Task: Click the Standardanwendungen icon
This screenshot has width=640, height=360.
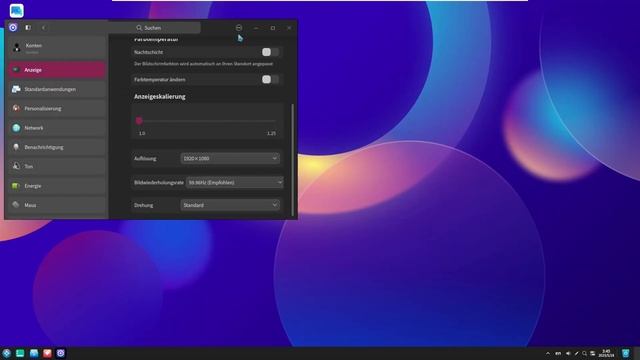Action: coord(16,89)
